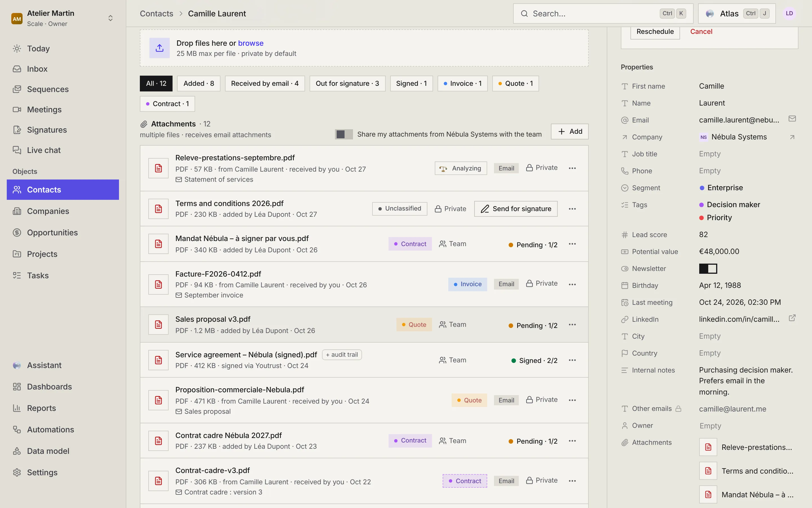Click the LD user avatar
This screenshot has width=812, height=508.
[x=789, y=14]
